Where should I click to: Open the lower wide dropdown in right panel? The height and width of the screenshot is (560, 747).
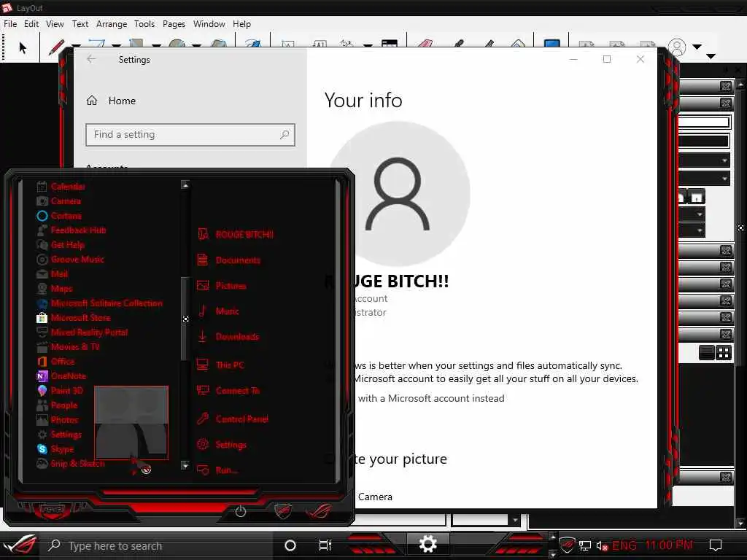[704, 179]
